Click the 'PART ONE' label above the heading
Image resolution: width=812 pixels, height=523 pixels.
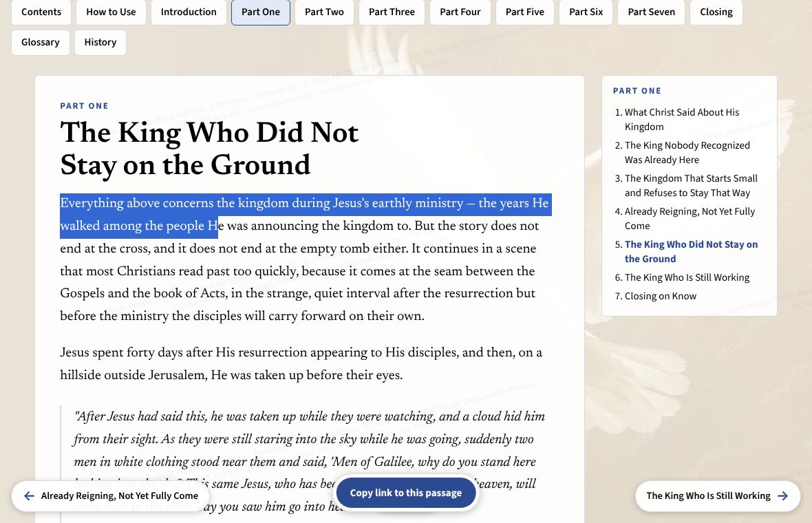click(x=84, y=106)
